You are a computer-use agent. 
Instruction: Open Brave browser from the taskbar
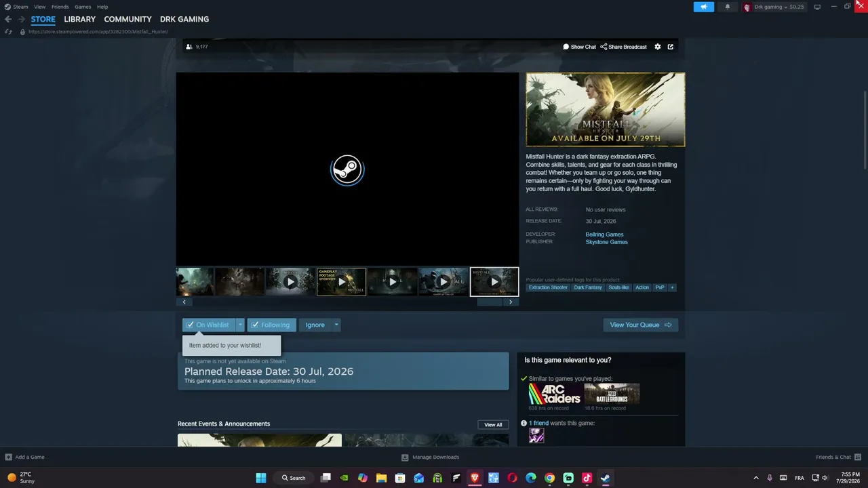click(475, 478)
